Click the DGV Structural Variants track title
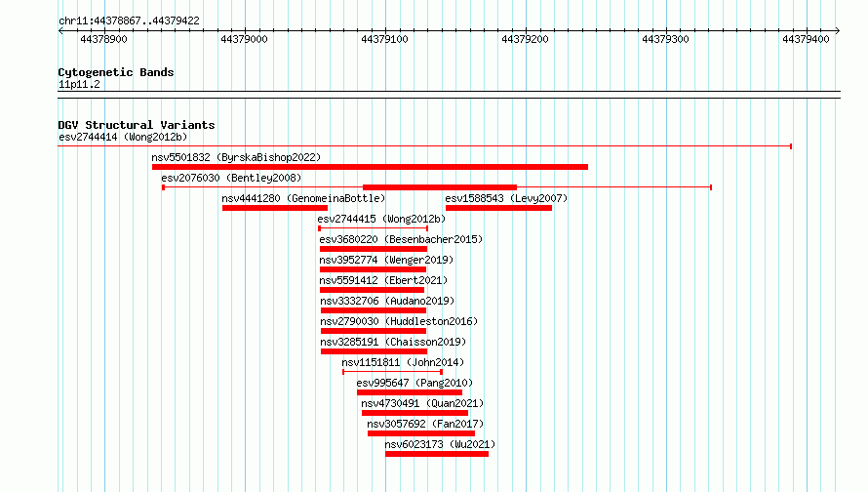 [137, 125]
